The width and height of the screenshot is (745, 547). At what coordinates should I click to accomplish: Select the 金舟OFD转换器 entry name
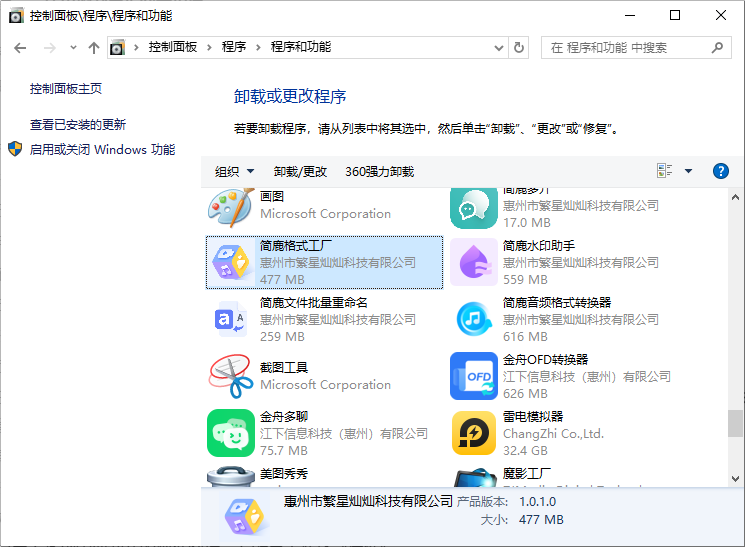click(545, 359)
